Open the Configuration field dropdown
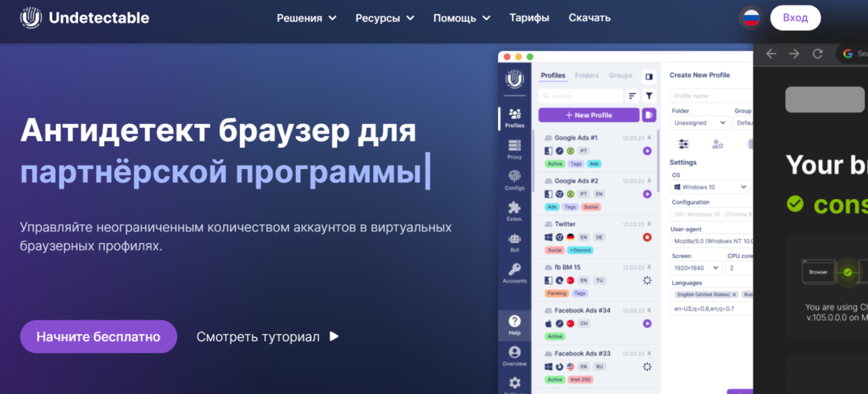The image size is (868, 394). coord(711,216)
